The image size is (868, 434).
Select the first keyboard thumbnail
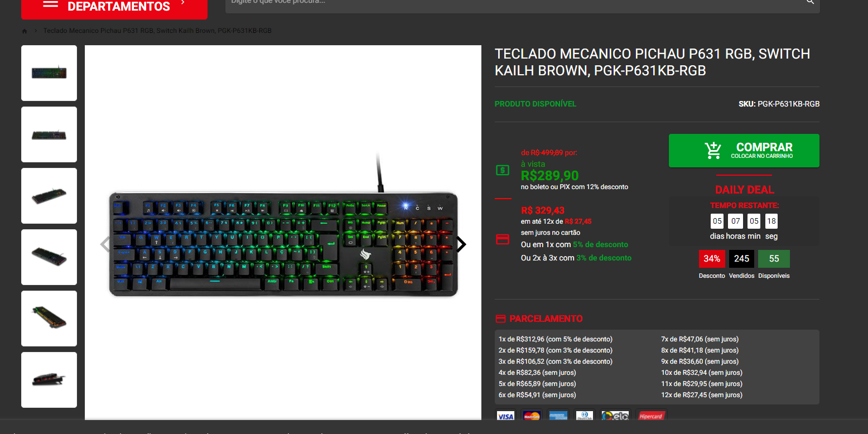(x=49, y=73)
